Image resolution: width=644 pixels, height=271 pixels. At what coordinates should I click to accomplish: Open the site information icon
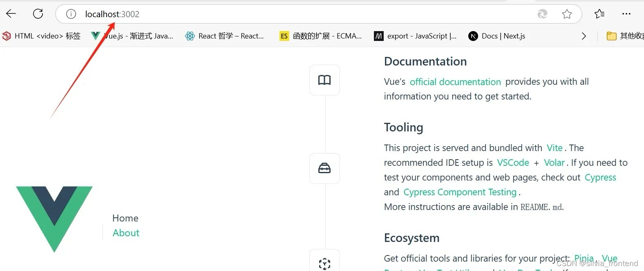71,14
